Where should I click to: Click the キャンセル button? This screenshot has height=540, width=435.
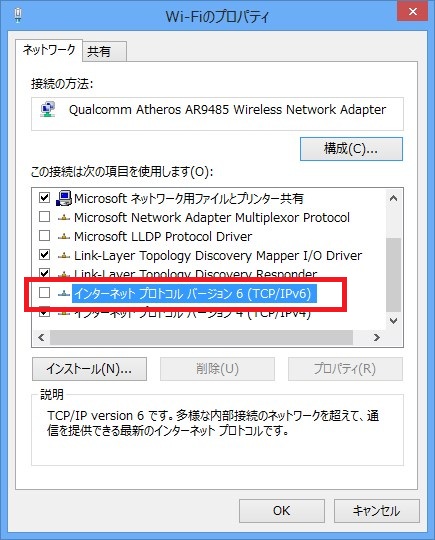377,511
